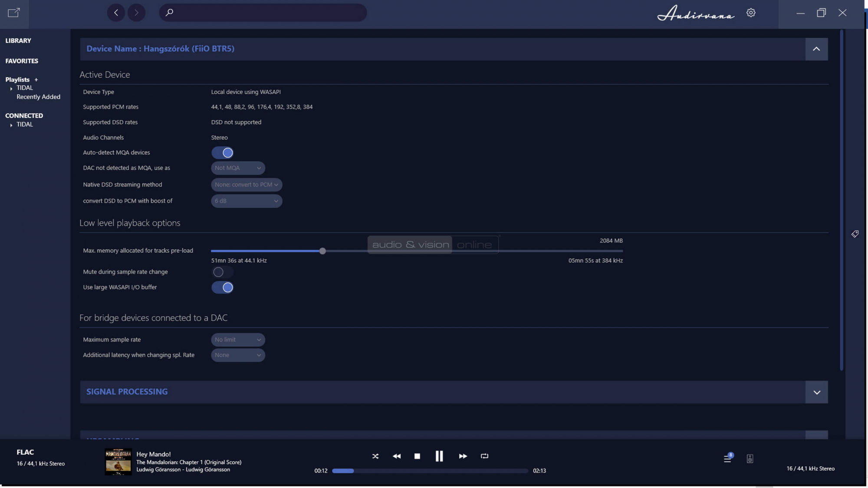Skip to previous track

pos(397,456)
